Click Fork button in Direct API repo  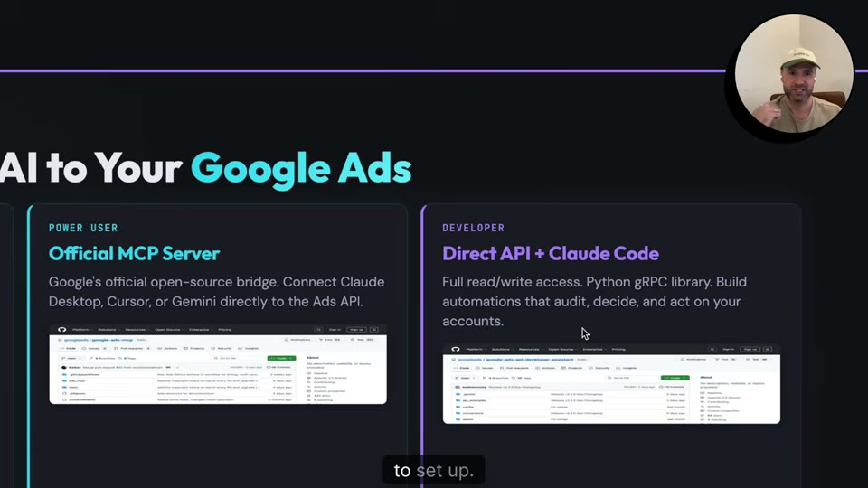click(x=725, y=359)
